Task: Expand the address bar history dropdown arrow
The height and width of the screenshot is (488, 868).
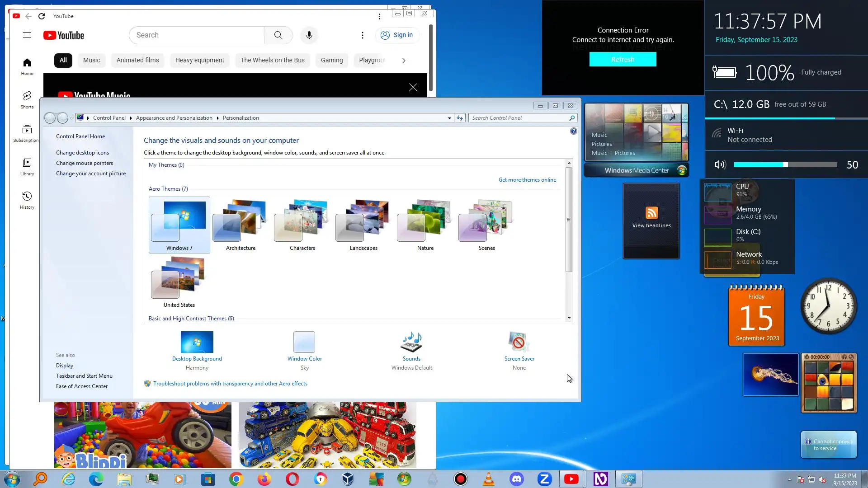Action: pos(449,118)
